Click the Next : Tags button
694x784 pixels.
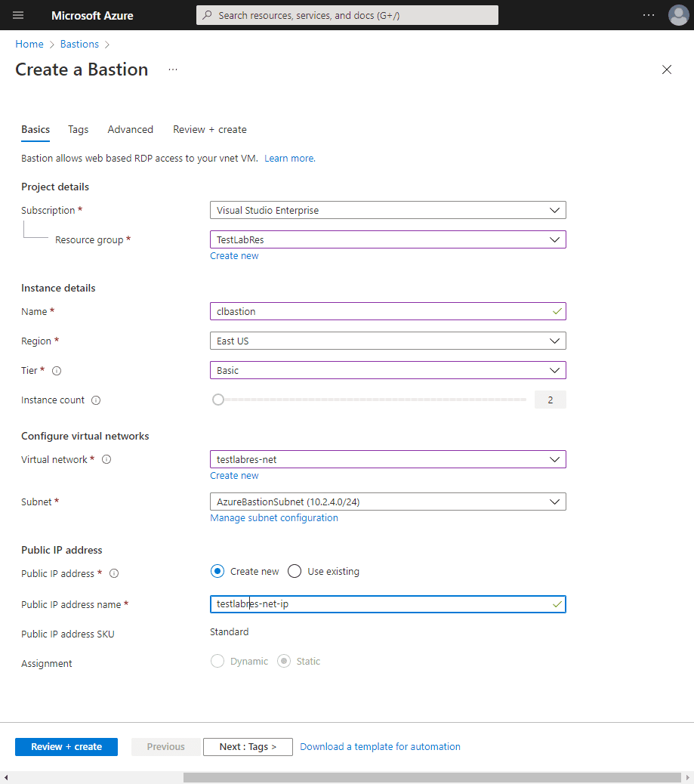248,747
